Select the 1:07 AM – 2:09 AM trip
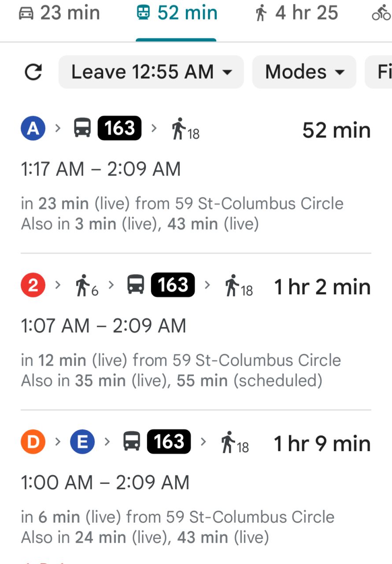Image resolution: width=392 pixels, height=564 pixels. coord(104,326)
